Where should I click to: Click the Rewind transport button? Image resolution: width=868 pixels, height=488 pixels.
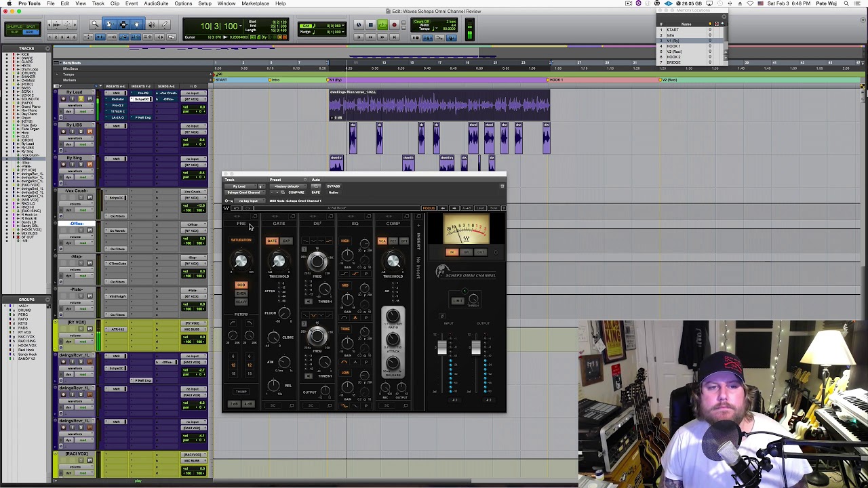pos(370,37)
